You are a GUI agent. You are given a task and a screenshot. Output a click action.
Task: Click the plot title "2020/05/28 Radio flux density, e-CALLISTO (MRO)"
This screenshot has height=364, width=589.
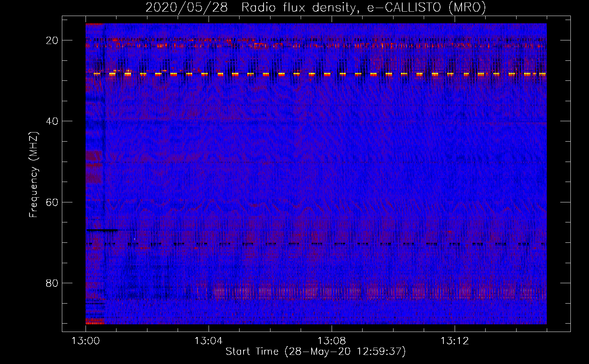pyautogui.click(x=316, y=7)
